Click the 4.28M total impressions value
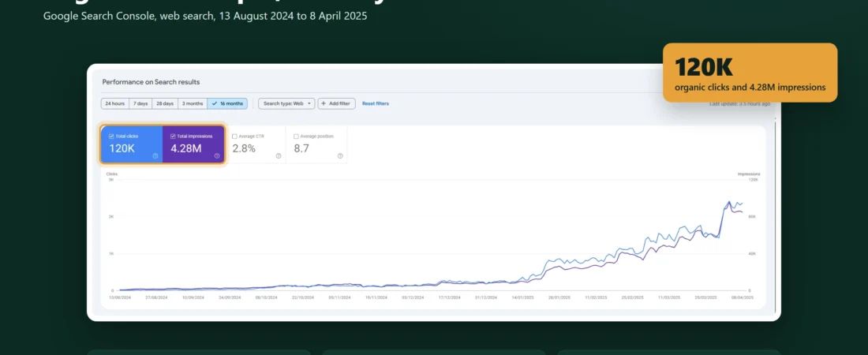 point(186,148)
